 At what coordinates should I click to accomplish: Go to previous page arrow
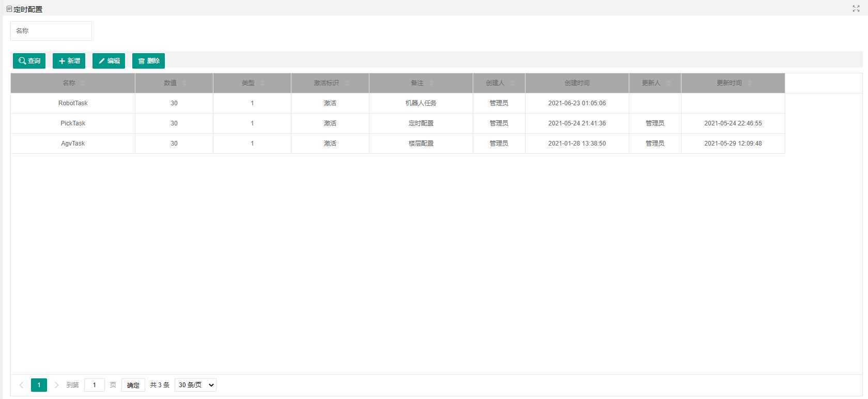click(21, 385)
